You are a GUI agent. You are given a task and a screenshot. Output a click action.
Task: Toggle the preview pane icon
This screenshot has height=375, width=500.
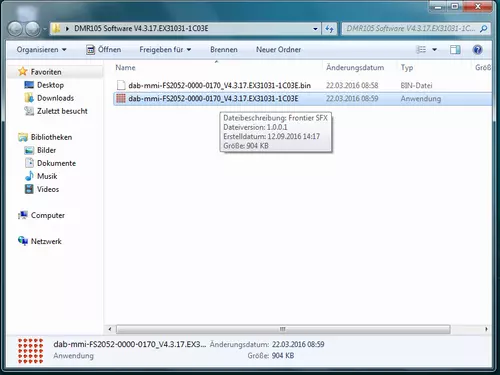tap(455, 50)
